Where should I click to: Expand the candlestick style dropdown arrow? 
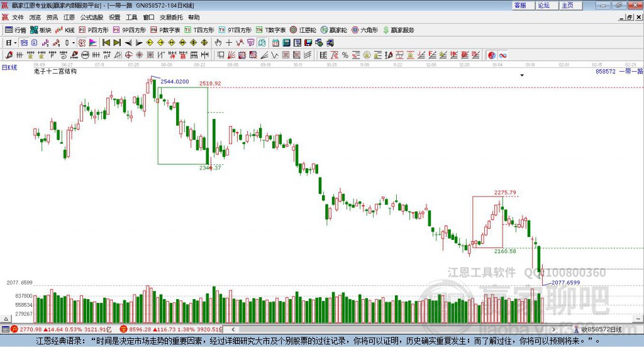[x=74, y=43]
